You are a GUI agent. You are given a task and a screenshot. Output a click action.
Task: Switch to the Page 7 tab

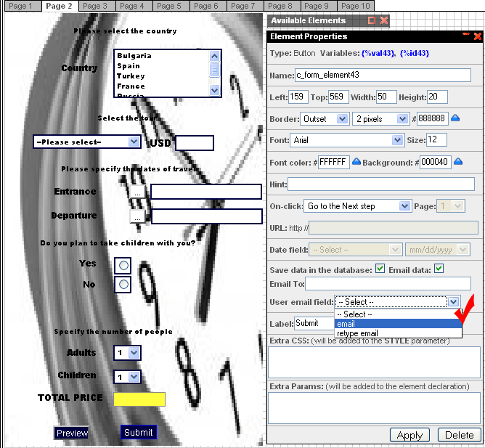tap(245, 7)
